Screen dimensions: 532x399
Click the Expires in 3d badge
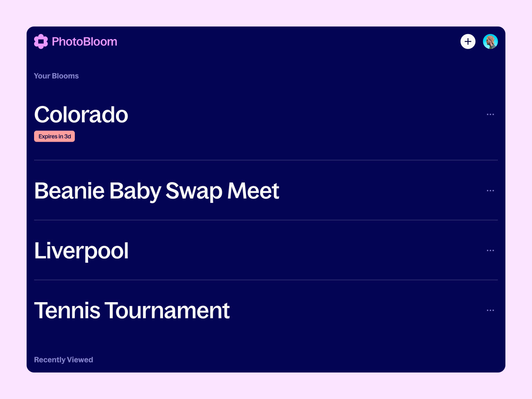tap(54, 136)
